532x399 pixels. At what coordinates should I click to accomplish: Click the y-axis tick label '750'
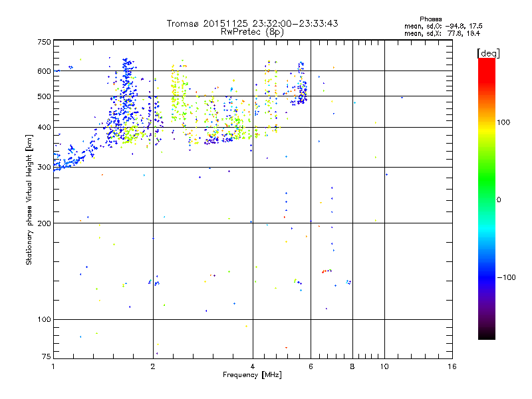[x=44, y=42]
